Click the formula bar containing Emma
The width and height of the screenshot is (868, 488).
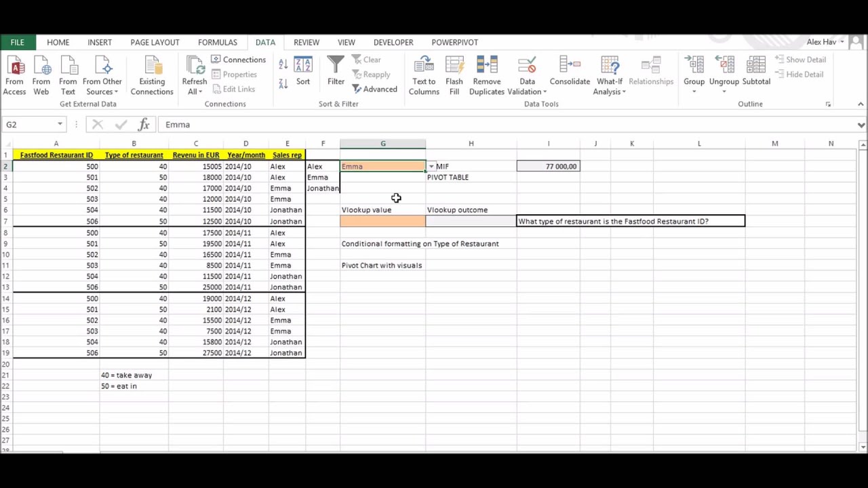click(507, 125)
